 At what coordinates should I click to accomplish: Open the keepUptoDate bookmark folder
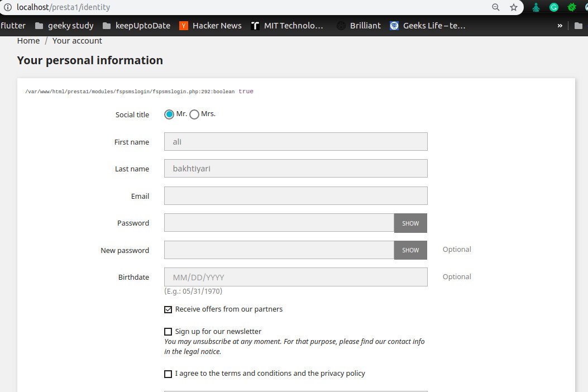coord(136,25)
